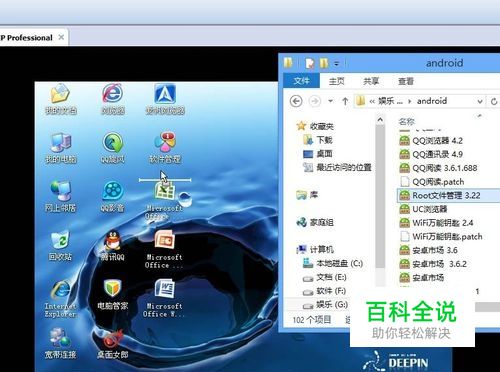Select the WiFi万能钥匙.patch file
This screenshot has height=372, width=500.
point(441,236)
